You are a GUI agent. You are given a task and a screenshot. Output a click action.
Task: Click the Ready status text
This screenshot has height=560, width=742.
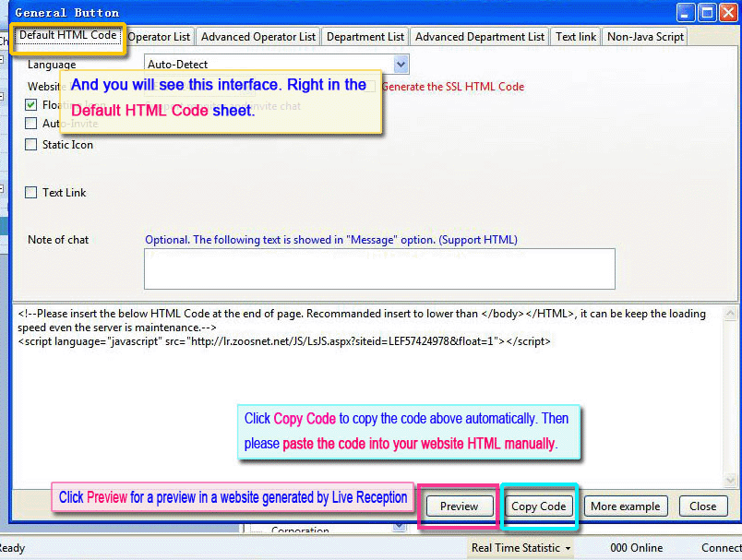click(12, 548)
